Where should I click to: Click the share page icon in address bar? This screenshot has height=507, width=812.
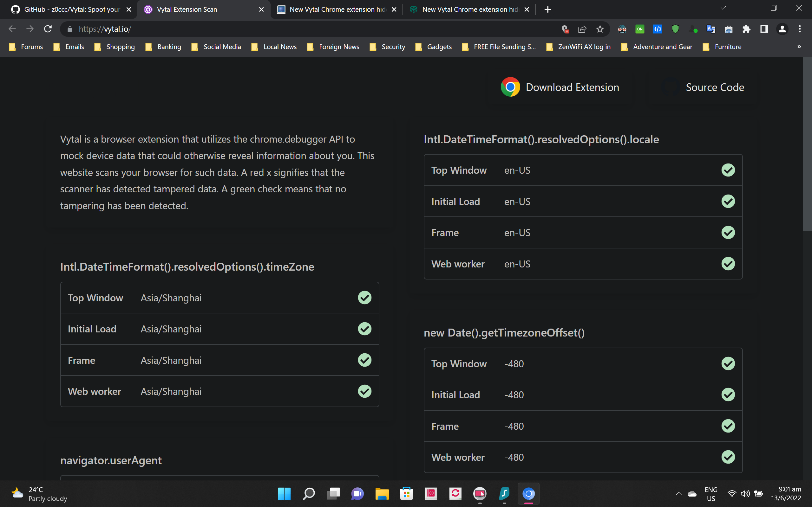click(x=582, y=29)
